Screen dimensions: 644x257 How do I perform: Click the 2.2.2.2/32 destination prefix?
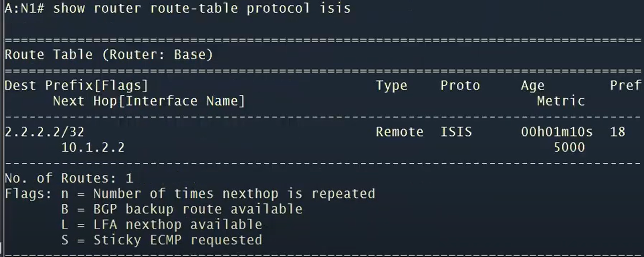(44, 132)
